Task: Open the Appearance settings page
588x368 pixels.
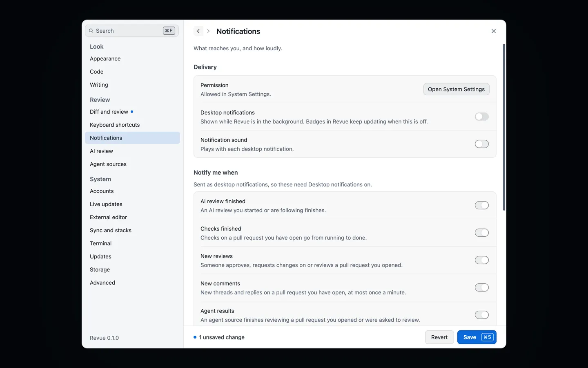Action: [132, 58]
